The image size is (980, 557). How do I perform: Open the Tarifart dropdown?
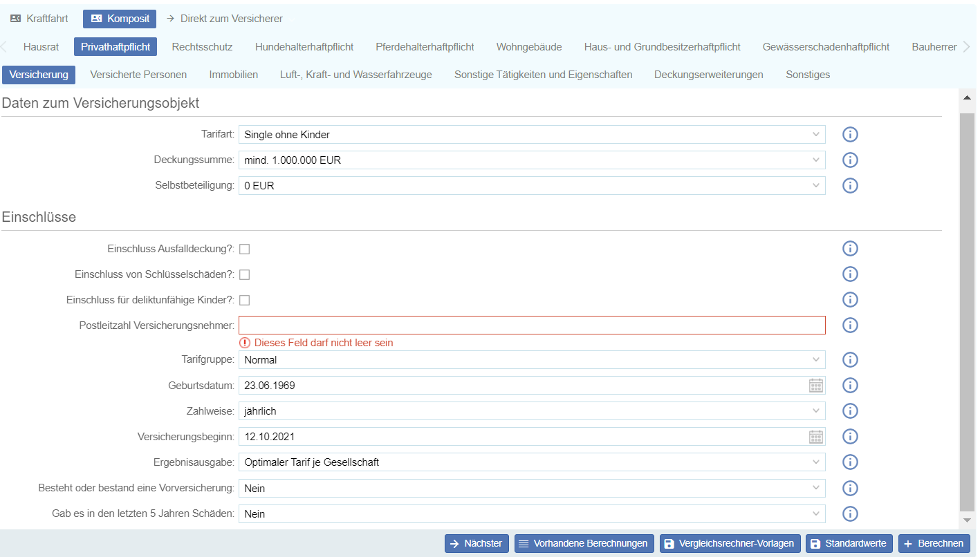tap(531, 134)
